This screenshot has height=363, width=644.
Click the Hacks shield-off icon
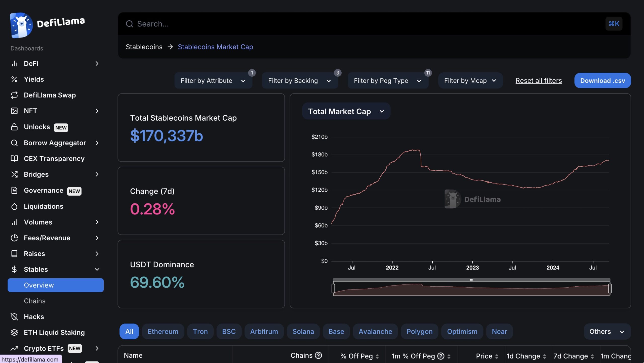14,317
